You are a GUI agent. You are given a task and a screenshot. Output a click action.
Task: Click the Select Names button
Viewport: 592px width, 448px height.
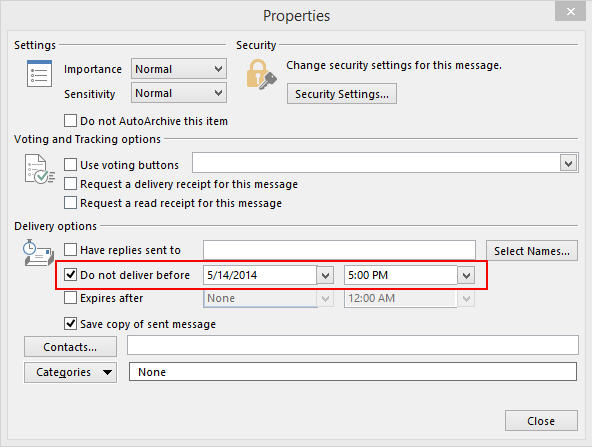(x=532, y=251)
